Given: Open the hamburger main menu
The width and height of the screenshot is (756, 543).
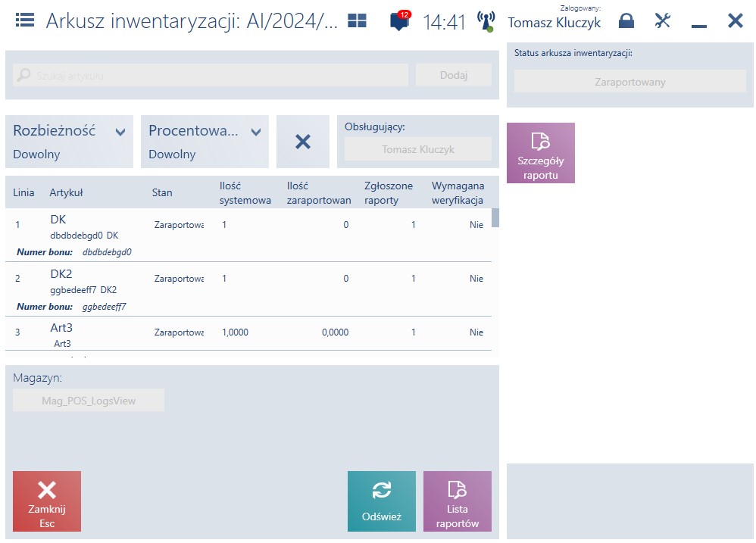Looking at the screenshot, I should (x=24, y=20).
